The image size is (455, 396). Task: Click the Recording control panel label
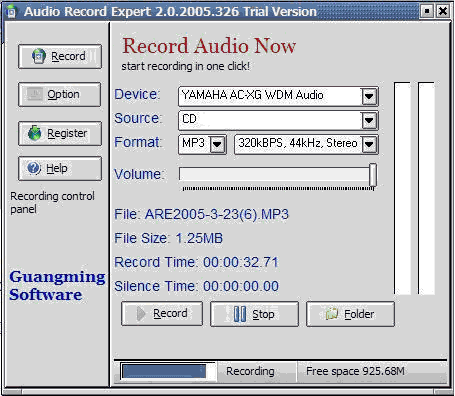[x=52, y=203]
